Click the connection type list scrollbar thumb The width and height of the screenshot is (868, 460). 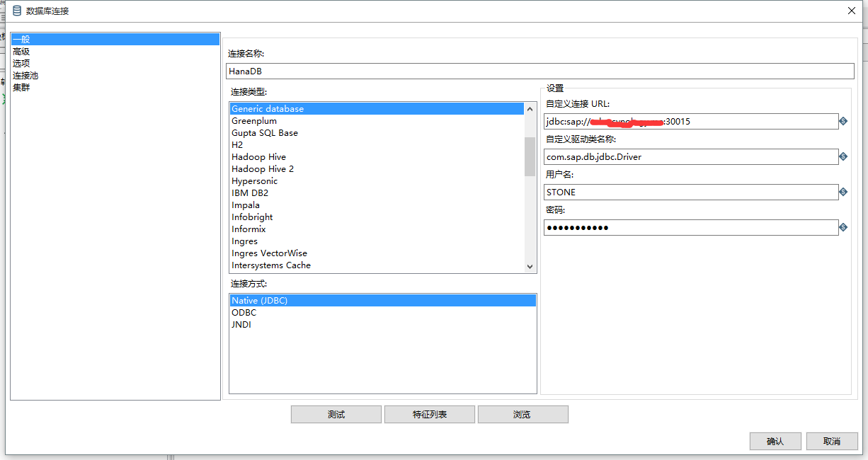[x=530, y=156]
